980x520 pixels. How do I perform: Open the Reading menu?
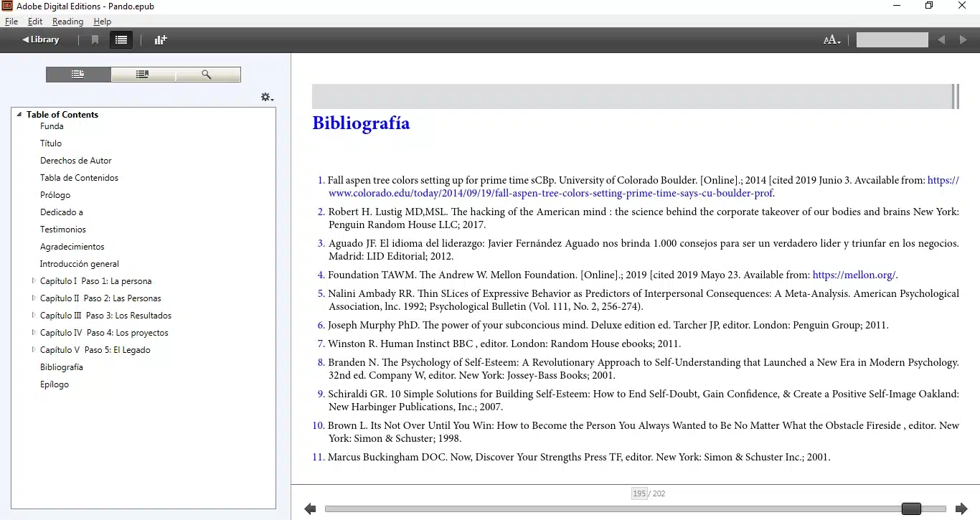pos(67,22)
